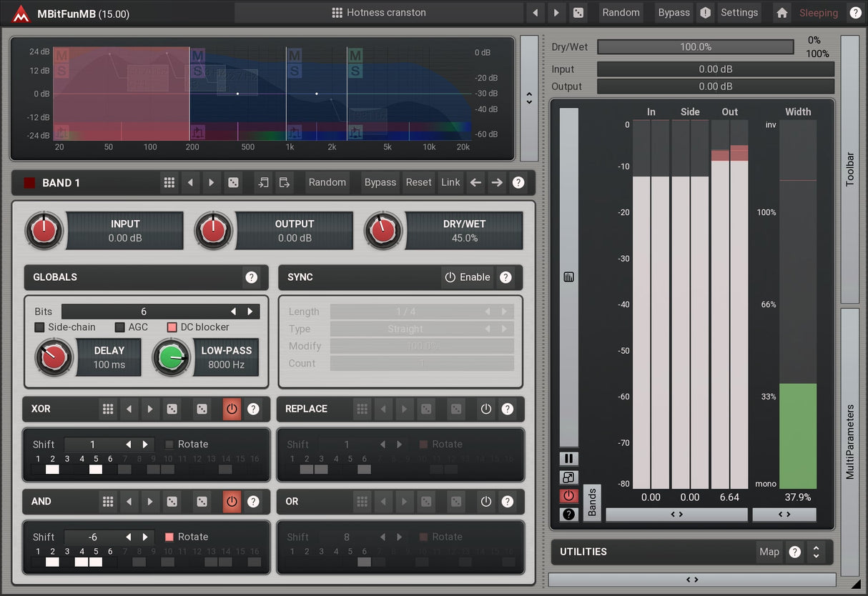Enable the Rotate checkbox in the AND section

(x=169, y=537)
